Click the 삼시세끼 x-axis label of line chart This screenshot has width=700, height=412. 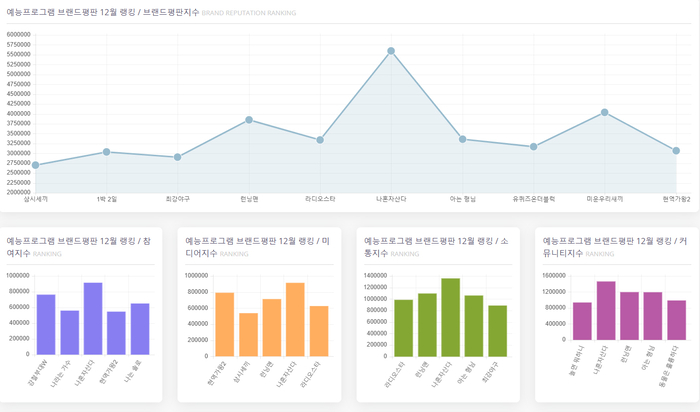coord(36,199)
